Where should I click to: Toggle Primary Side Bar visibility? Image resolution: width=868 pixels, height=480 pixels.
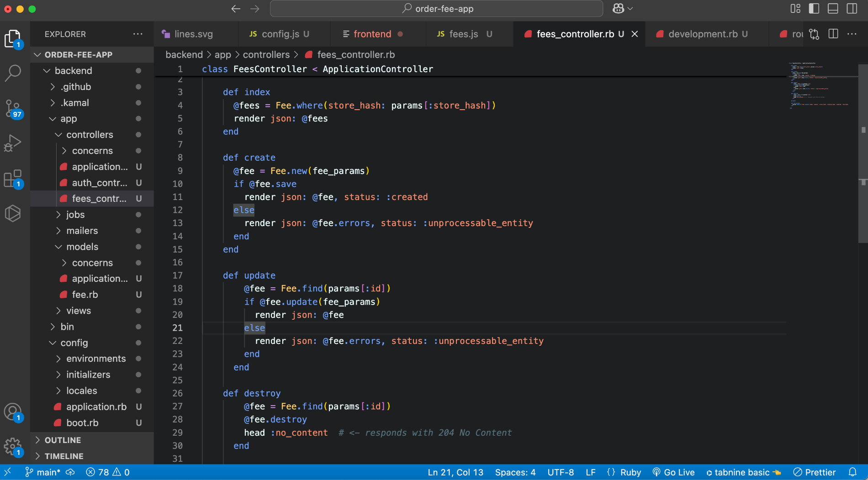tap(814, 9)
